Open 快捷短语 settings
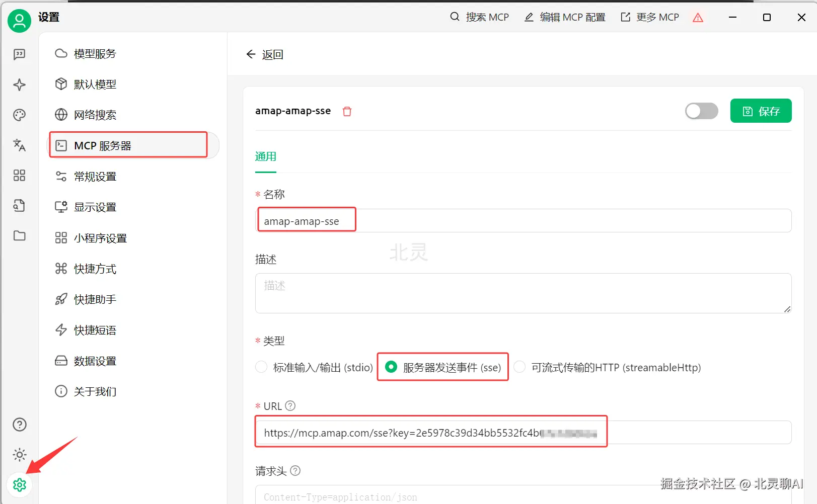 tap(134, 330)
